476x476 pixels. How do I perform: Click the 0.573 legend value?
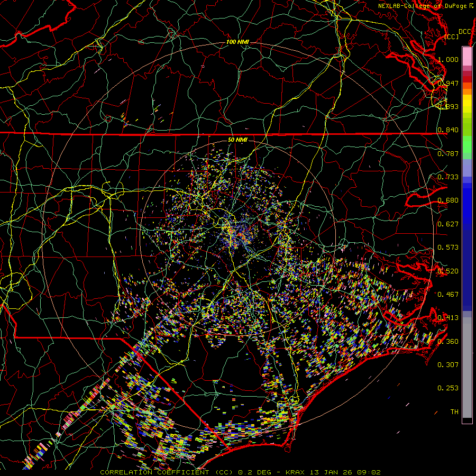coord(448,248)
